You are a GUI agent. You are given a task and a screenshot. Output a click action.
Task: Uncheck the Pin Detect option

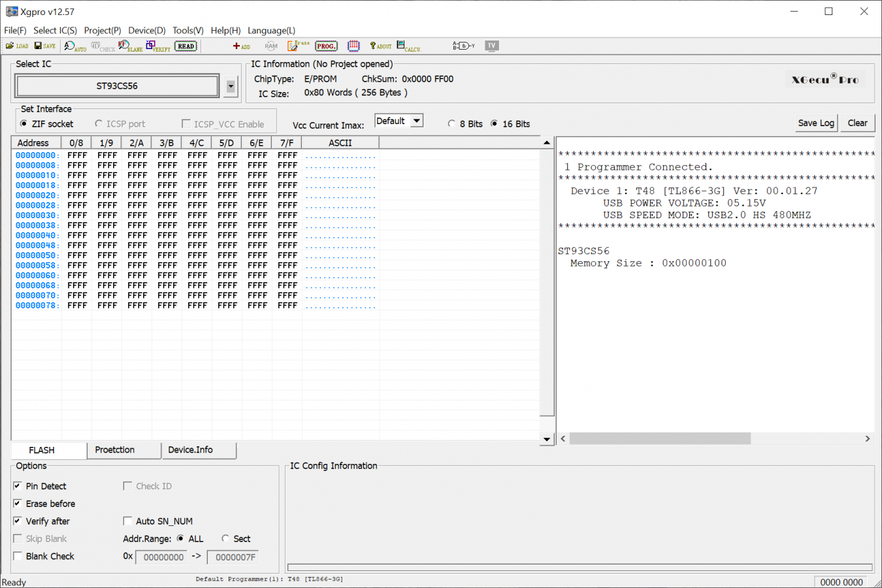pos(18,486)
